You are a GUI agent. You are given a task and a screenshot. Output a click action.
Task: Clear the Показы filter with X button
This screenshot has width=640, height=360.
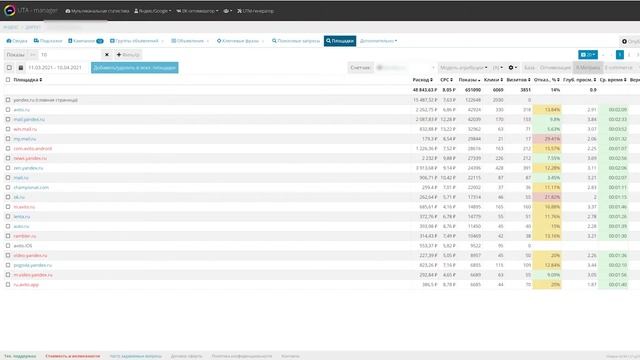click(107, 54)
